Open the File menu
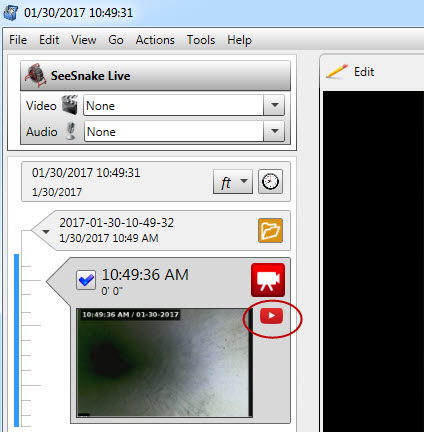 pos(18,40)
